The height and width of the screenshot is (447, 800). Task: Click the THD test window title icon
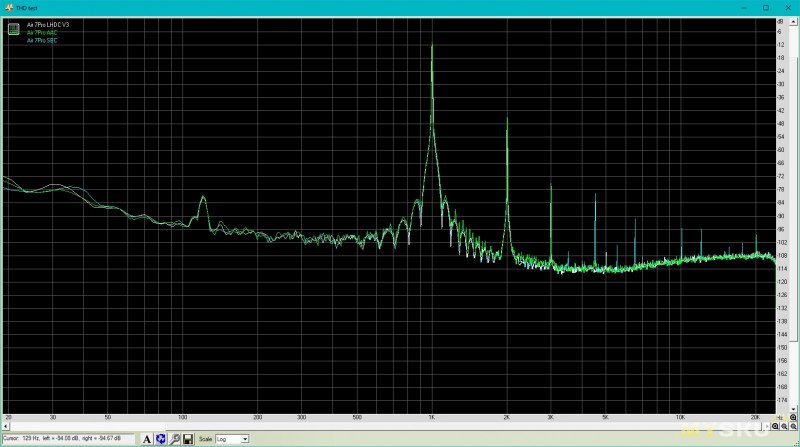pyautogui.click(x=9, y=8)
